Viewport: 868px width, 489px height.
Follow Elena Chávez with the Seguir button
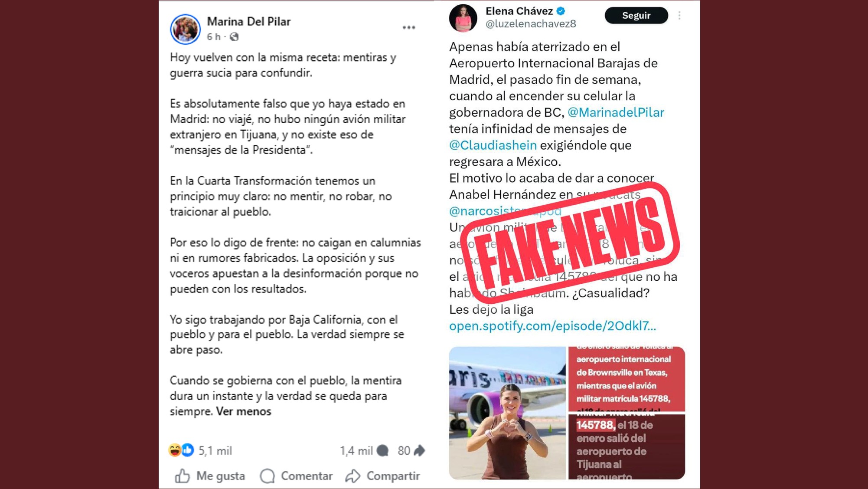(x=636, y=16)
